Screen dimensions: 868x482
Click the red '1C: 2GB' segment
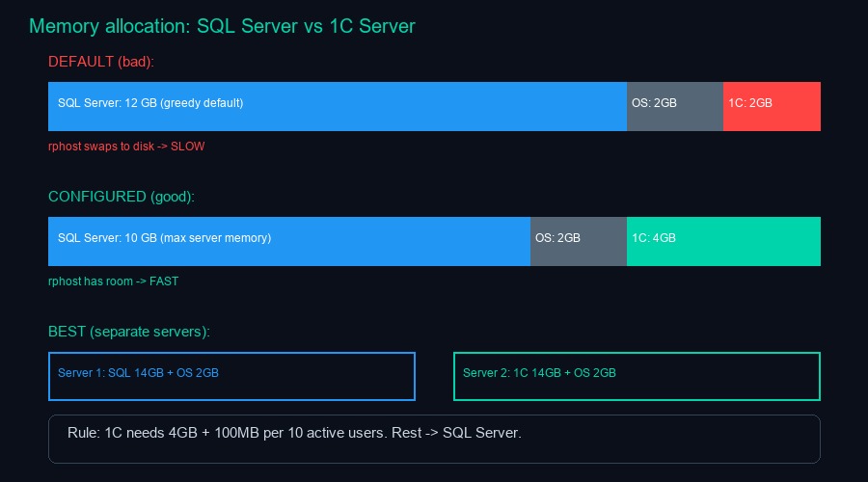click(772, 106)
